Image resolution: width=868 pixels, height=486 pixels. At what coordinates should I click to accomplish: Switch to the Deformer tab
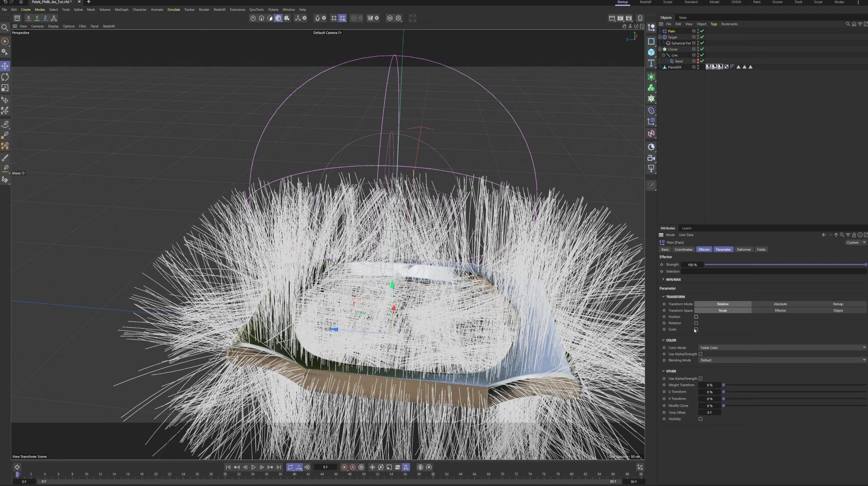tap(744, 249)
